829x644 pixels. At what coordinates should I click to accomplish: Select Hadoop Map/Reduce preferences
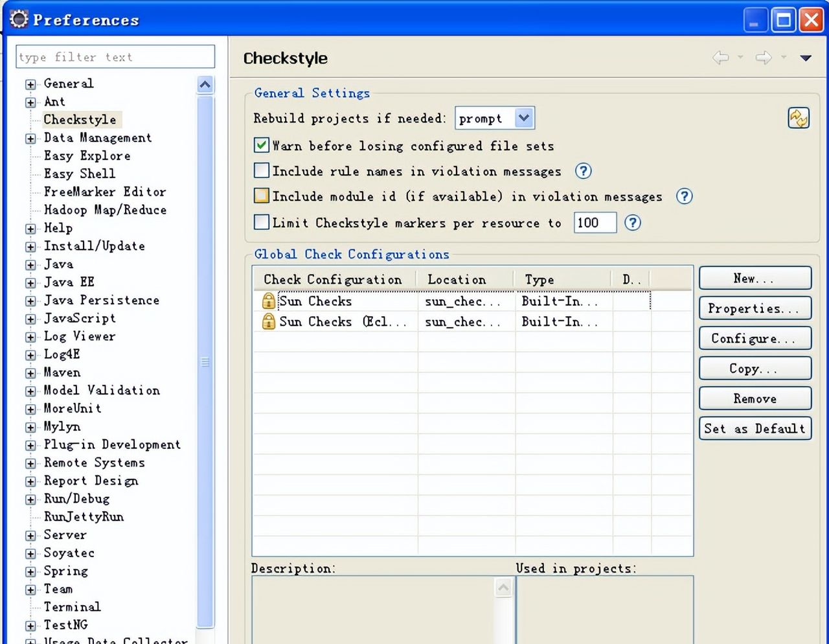pos(105,210)
